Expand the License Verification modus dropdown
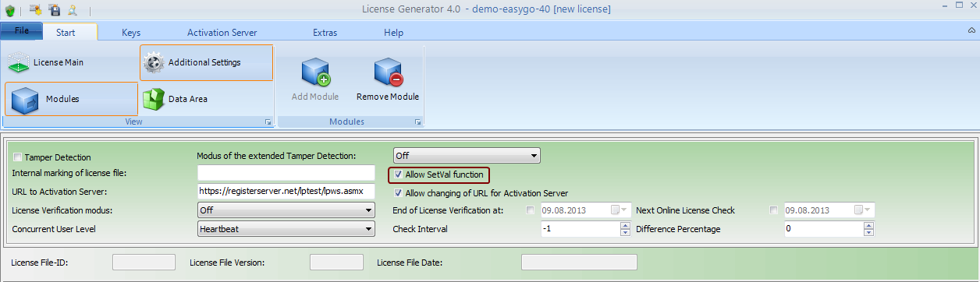The height and width of the screenshot is (282, 980). (286, 210)
